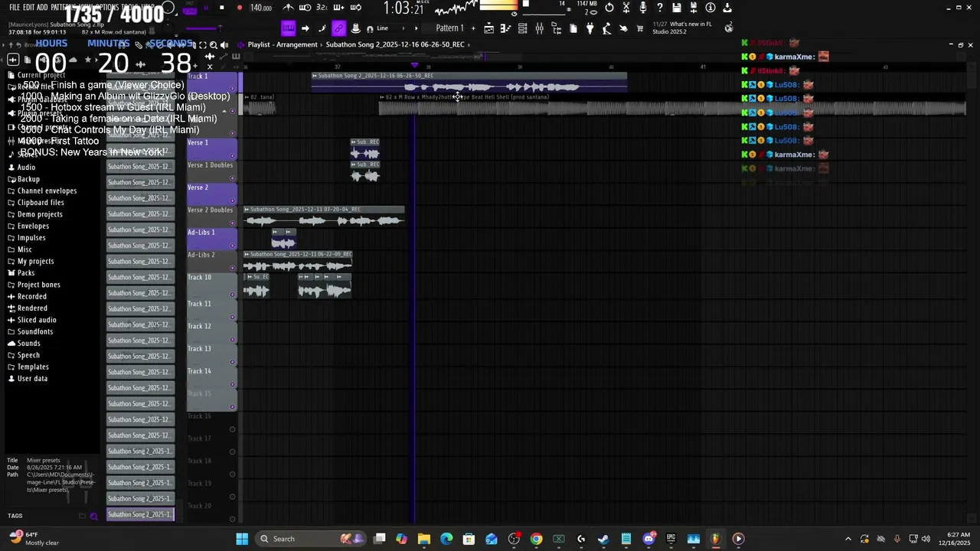The width and height of the screenshot is (980, 551).
Task: Expand the Envelopes folder
Action: [x=33, y=226]
